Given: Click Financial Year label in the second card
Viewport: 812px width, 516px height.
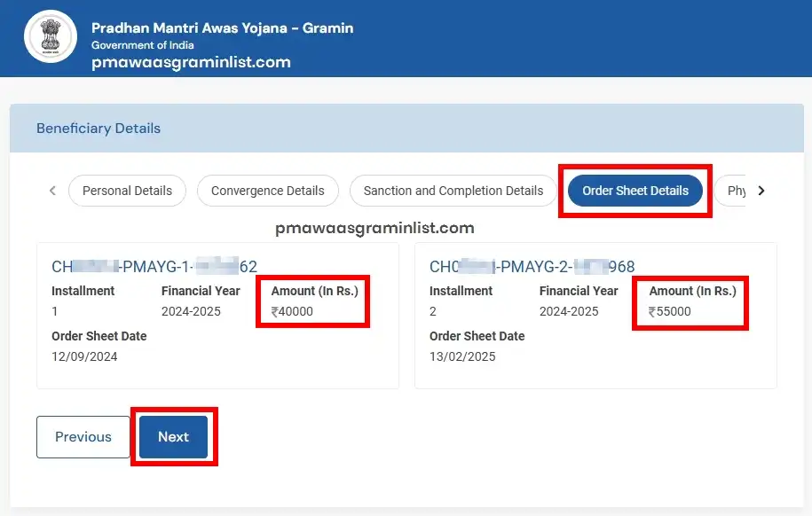Looking at the screenshot, I should pyautogui.click(x=579, y=291).
